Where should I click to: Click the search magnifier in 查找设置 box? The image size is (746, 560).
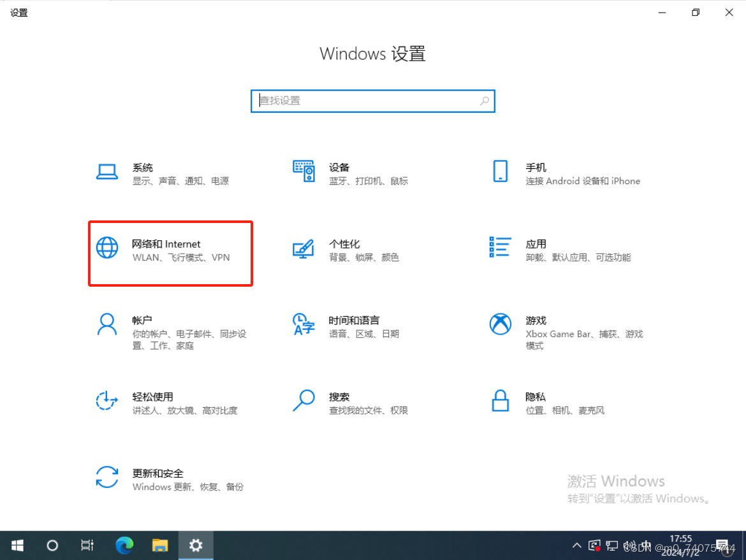tap(485, 101)
